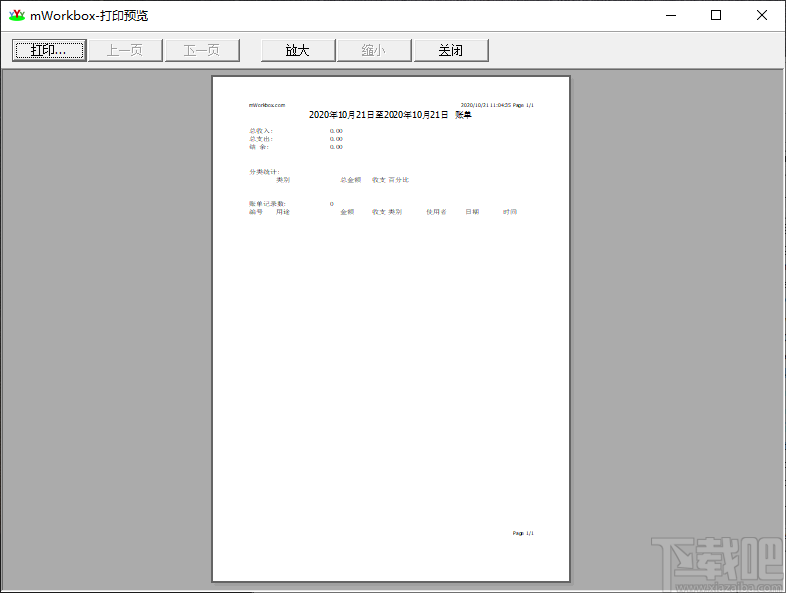Click the '总金额' column header
Viewport: 786px width, 593px height.
[351, 180]
